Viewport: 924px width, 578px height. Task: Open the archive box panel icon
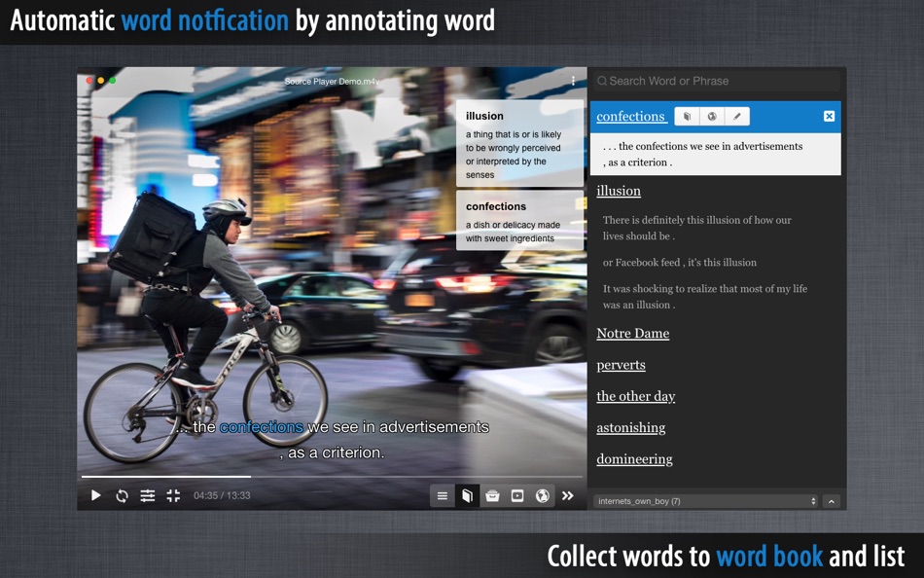click(493, 496)
